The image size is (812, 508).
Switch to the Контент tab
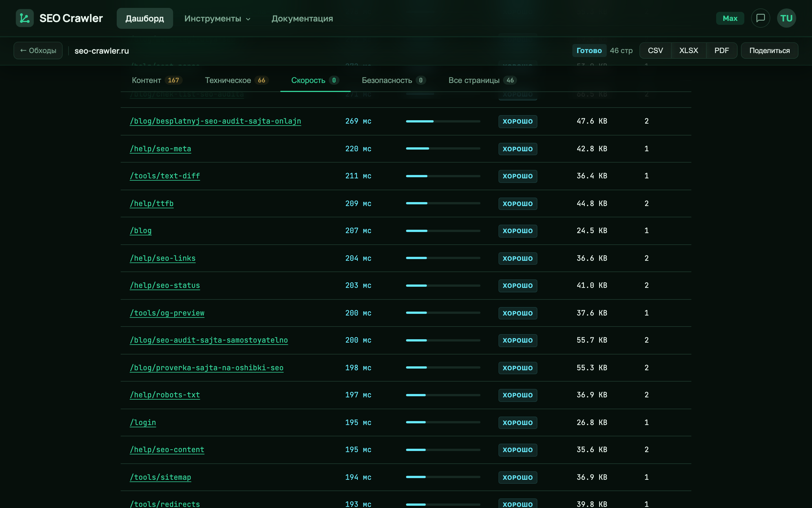tap(157, 80)
